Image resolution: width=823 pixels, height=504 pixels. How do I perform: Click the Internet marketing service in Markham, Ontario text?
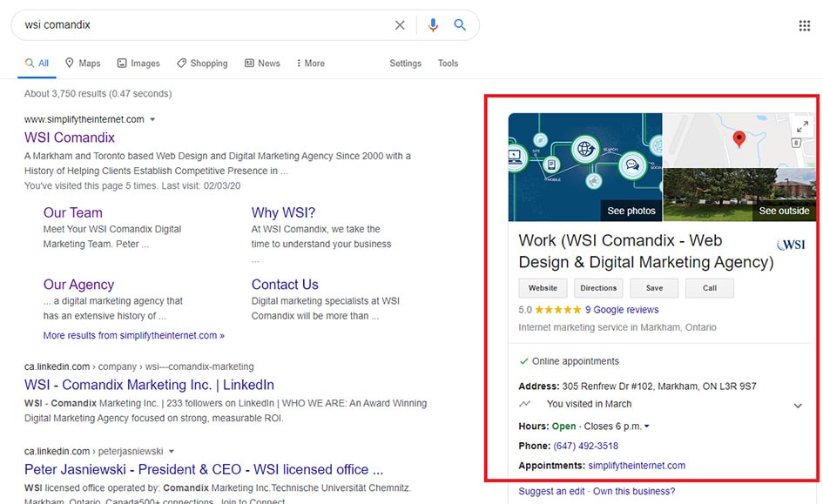[617, 327]
